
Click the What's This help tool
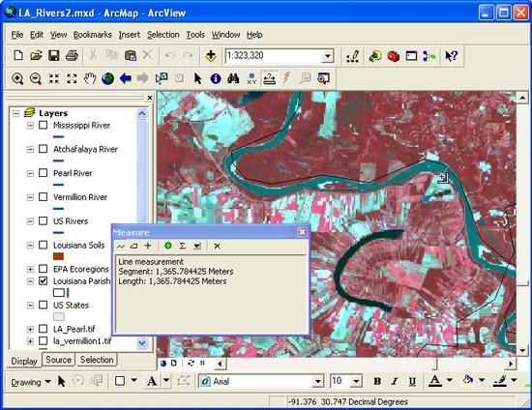452,56
